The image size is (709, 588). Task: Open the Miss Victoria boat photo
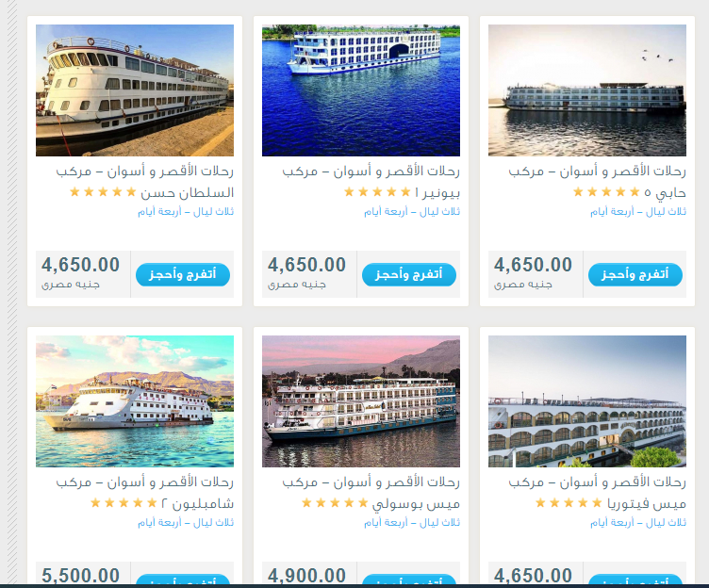click(x=587, y=401)
